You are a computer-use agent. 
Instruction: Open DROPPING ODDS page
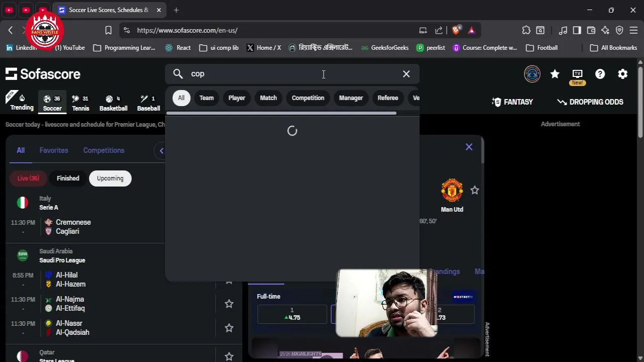(x=590, y=102)
